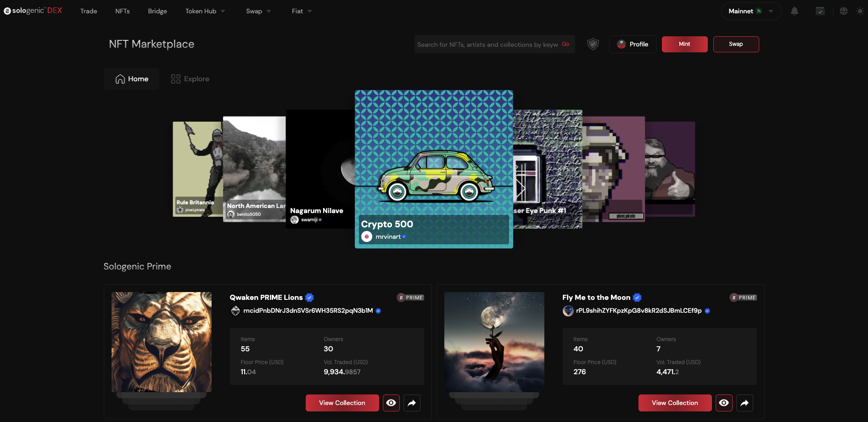Open the Mainnet network selector
Screen dimensions: 868x422
(750, 11)
